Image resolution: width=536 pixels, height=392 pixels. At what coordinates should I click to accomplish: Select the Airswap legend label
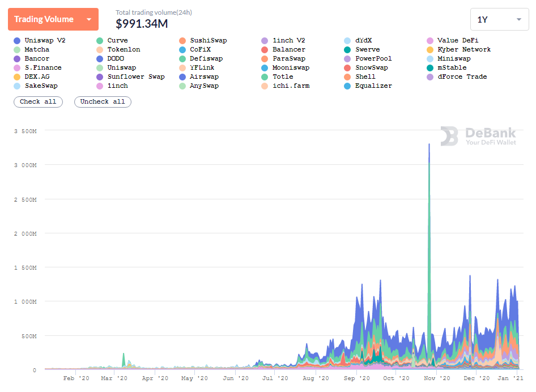click(x=204, y=76)
